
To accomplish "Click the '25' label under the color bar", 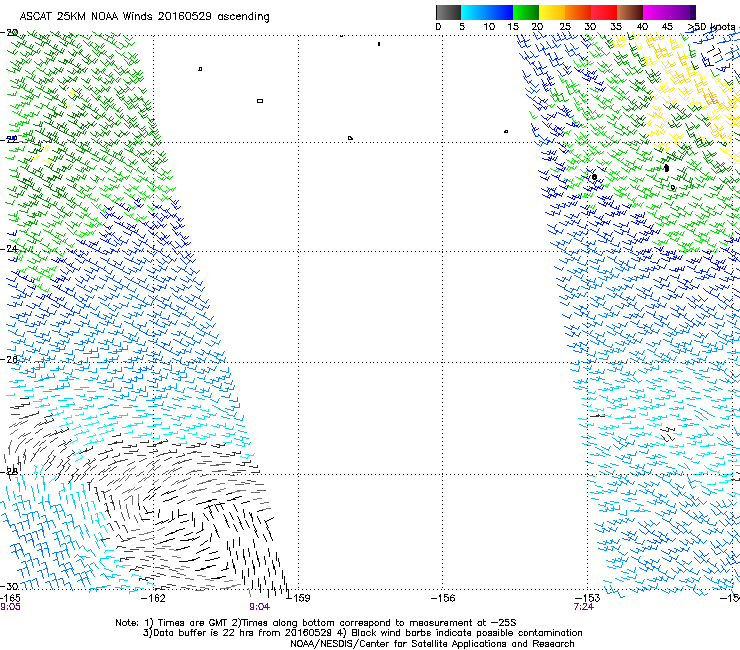I will pyautogui.click(x=565, y=27).
